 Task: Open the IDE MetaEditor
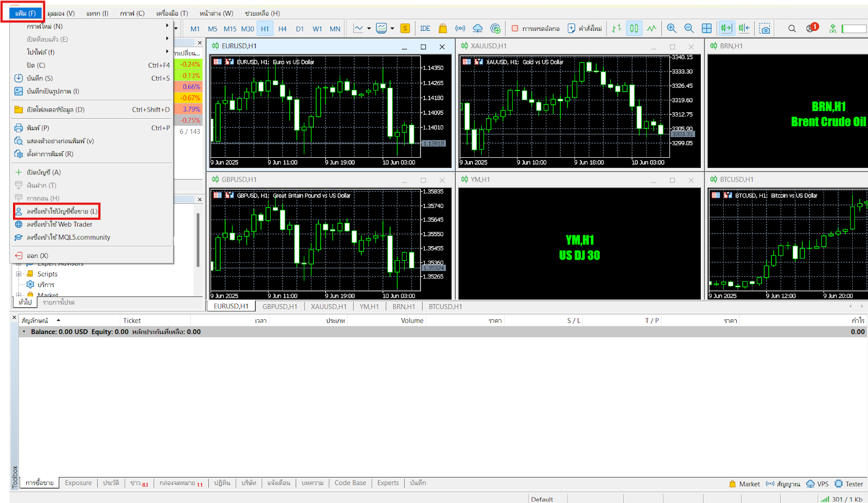coord(425,29)
